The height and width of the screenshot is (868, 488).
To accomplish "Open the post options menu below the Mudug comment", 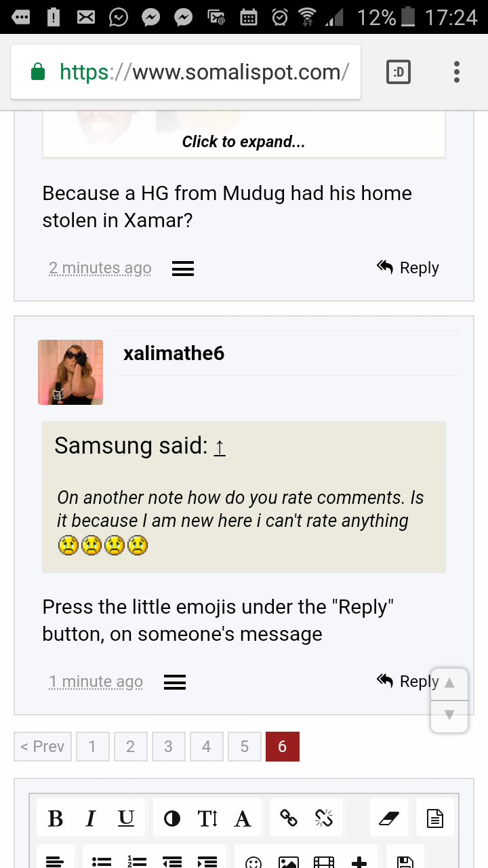I will click(x=182, y=268).
